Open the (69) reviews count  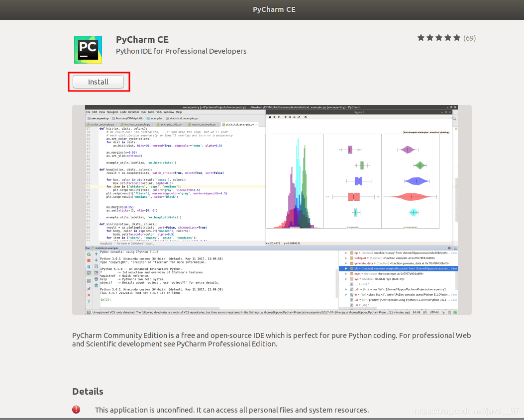[x=470, y=38]
